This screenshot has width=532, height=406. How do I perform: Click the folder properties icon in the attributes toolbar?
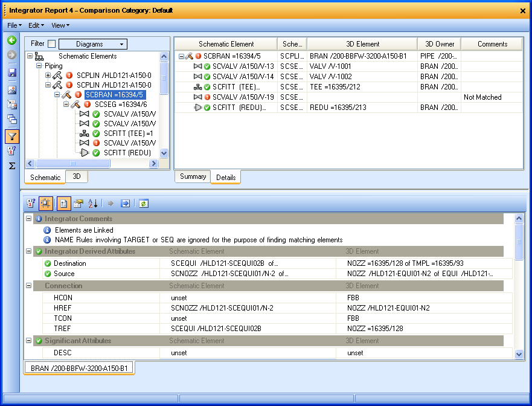point(79,204)
